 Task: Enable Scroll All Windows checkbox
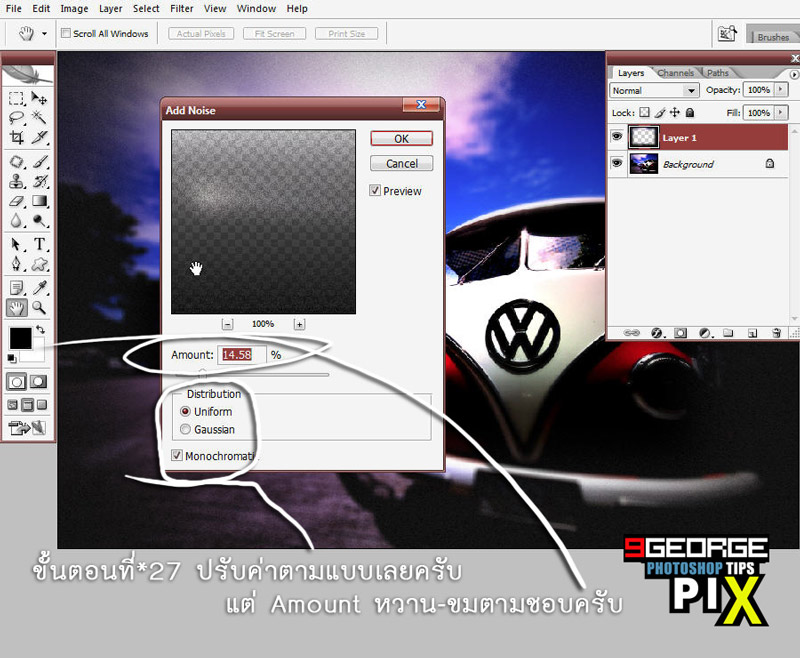pos(66,33)
